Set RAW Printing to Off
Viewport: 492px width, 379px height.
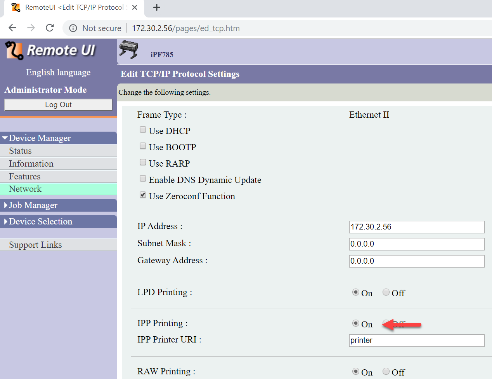[x=386, y=371]
